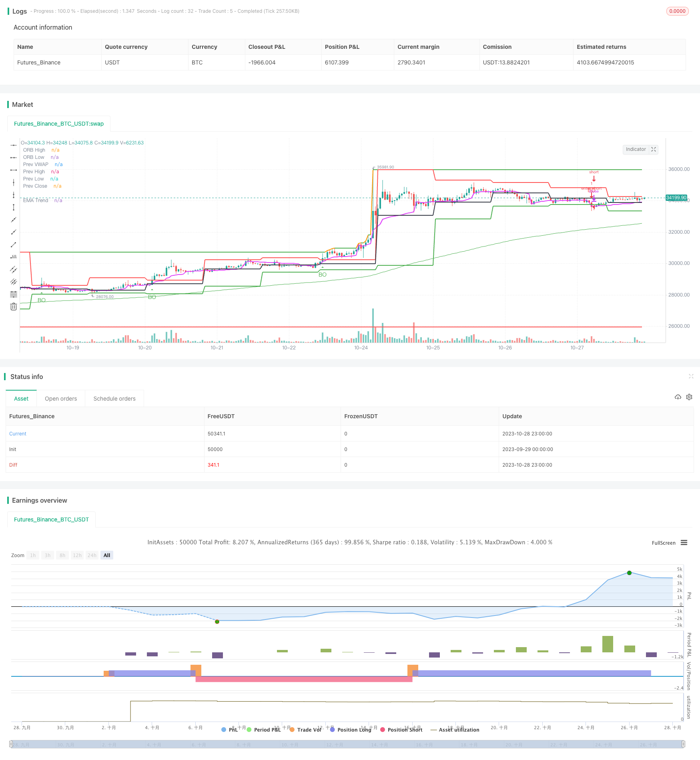The image size is (700, 760).
Task: Select the vertical ray line tool
Action: click(x=14, y=195)
